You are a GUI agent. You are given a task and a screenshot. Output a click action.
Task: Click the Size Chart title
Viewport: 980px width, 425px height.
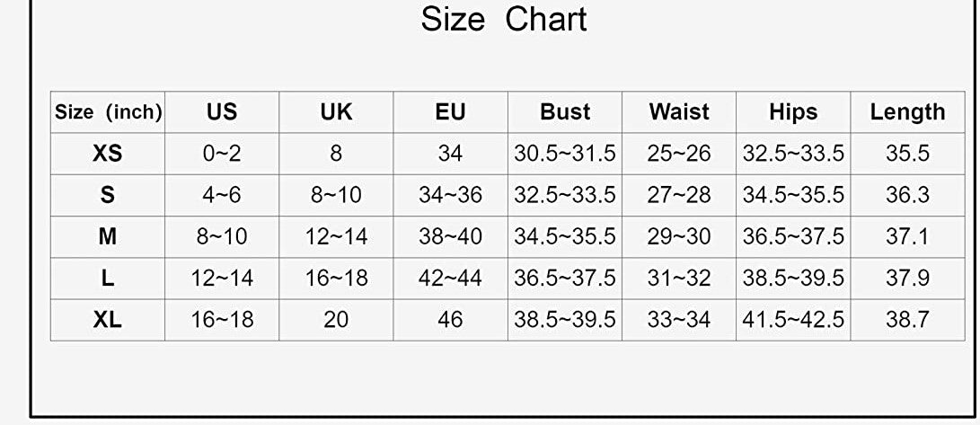504,20
